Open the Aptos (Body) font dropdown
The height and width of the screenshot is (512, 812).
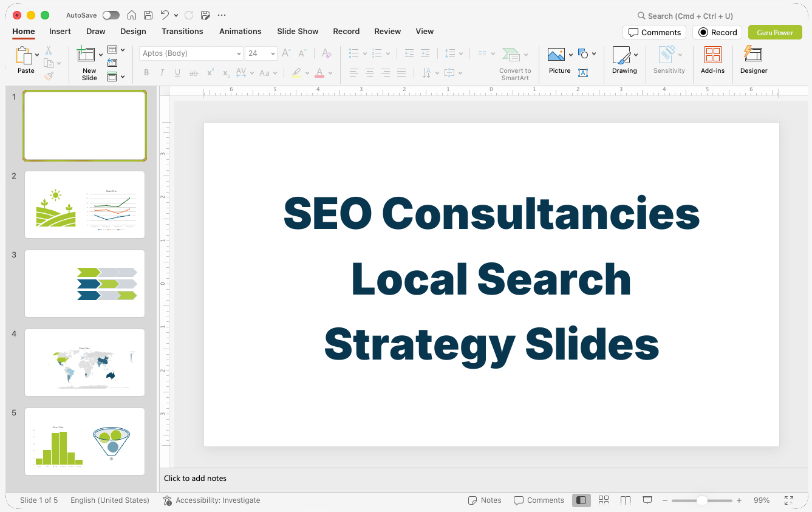(x=191, y=53)
